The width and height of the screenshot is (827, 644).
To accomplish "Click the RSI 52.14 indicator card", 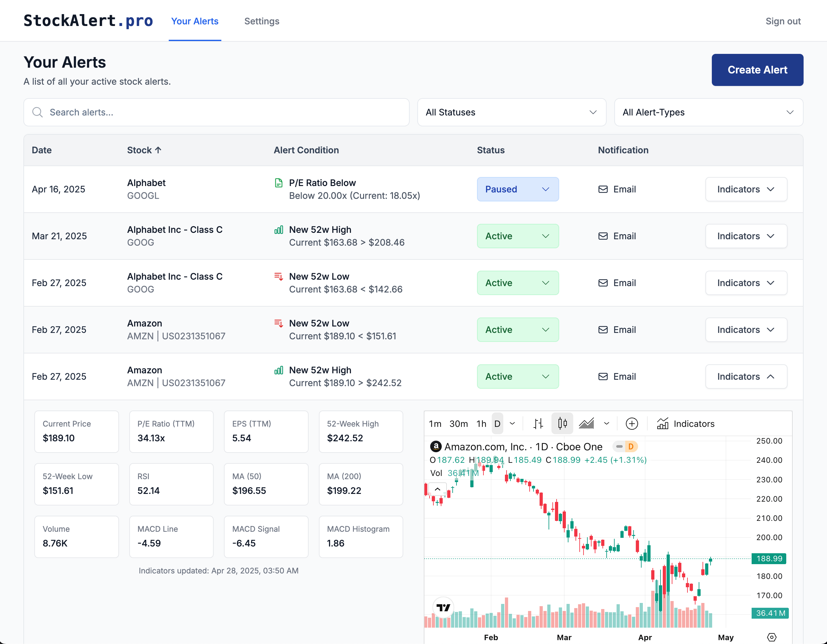I will tap(171, 484).
